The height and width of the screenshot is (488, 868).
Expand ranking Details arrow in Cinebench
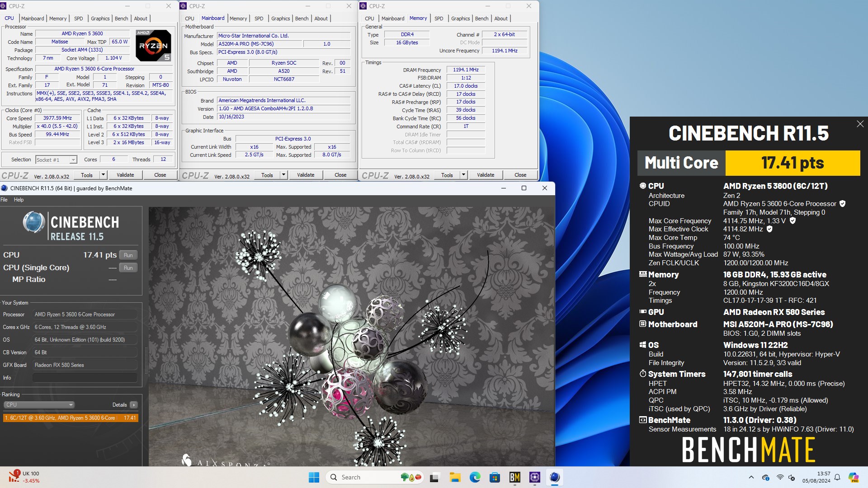click(x=133, y=405)
